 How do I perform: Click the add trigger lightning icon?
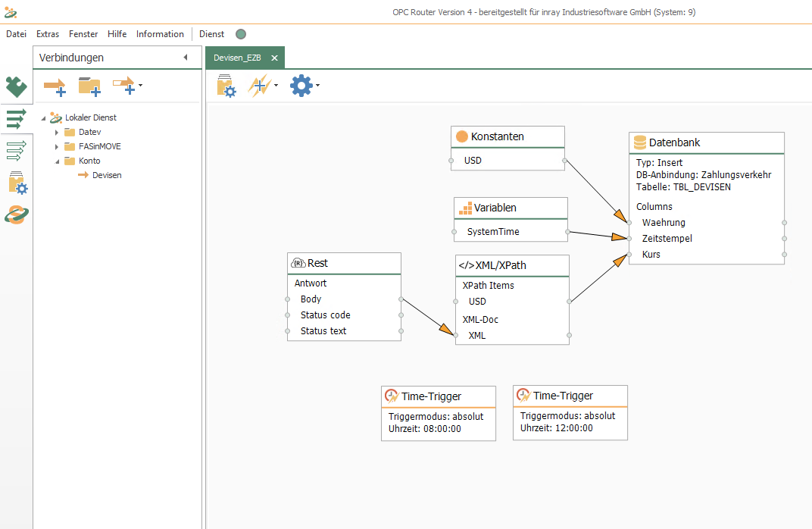pos(260,86)
